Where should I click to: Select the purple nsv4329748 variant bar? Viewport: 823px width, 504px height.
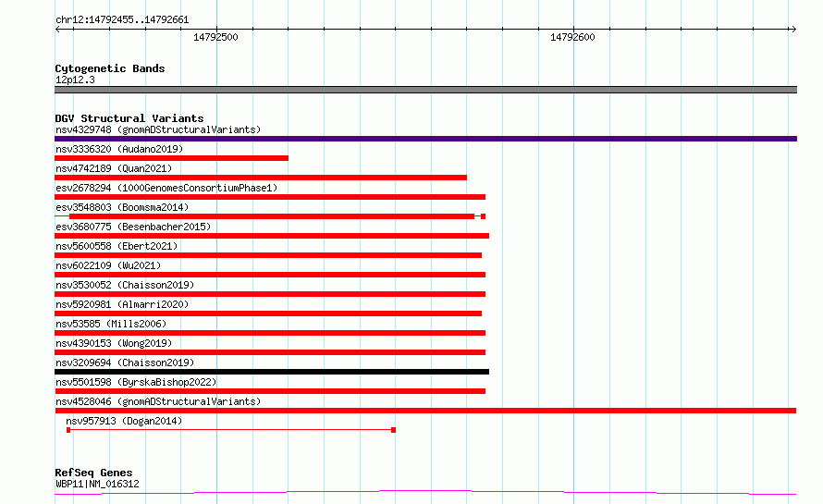point(425,139)
